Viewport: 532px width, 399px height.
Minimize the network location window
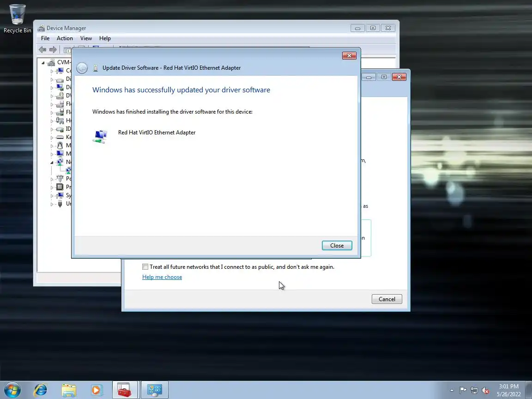coord(369,77)
